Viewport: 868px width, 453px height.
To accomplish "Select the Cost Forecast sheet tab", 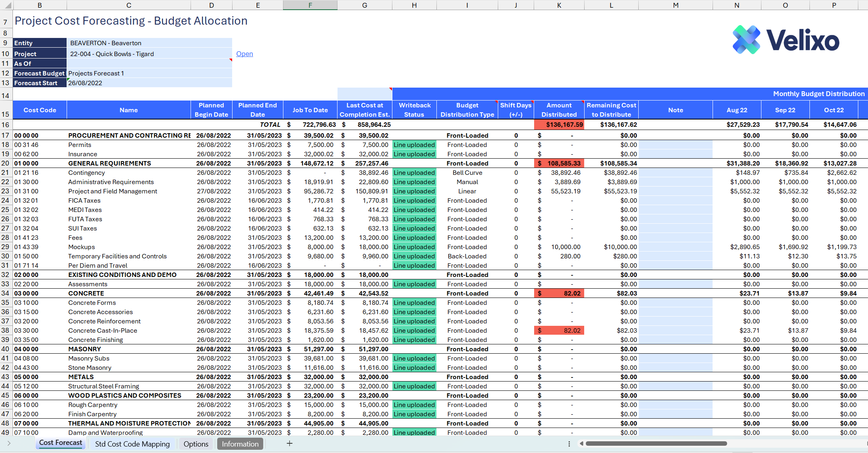I will pos(61,443).
